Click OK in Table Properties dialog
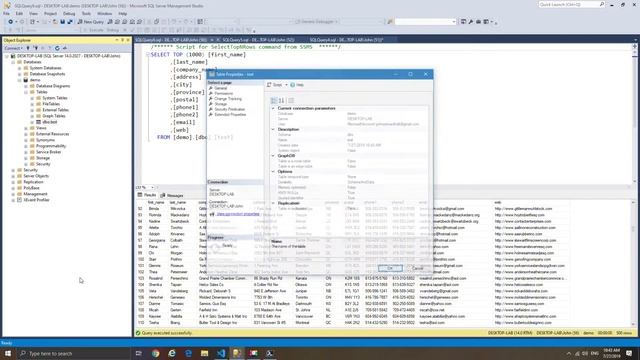 (x=390, y=268)
